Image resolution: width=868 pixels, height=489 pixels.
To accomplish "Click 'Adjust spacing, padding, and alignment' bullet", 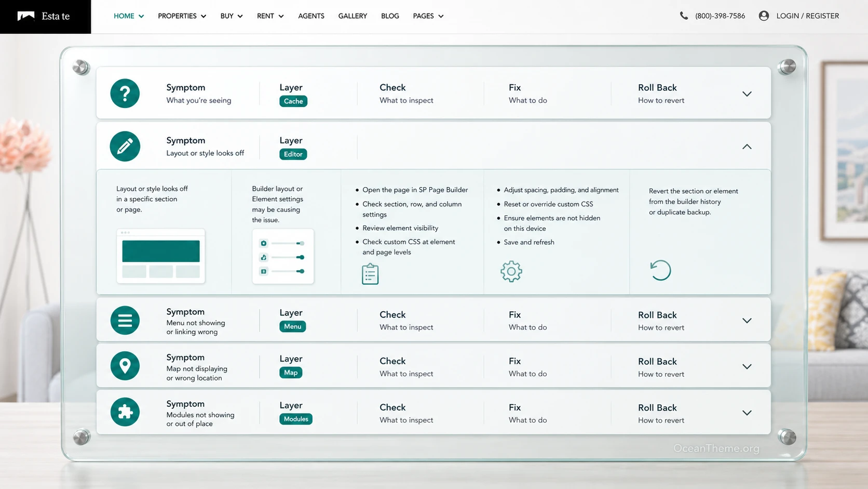I will click(x=561, y=190).
